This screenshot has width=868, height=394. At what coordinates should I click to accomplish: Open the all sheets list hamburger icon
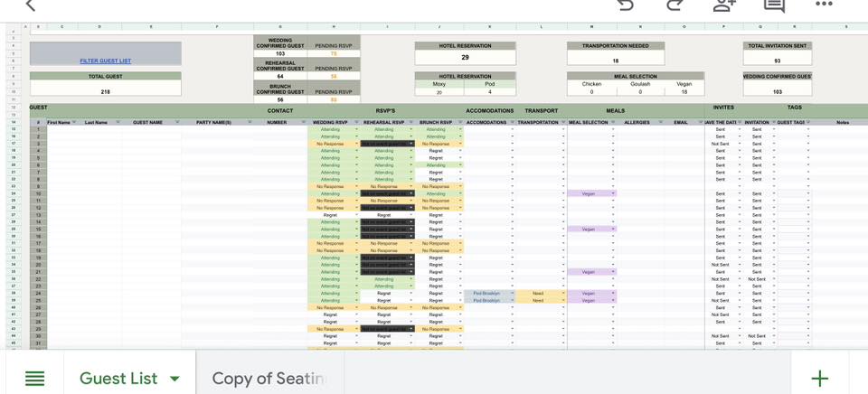(35, 379)
